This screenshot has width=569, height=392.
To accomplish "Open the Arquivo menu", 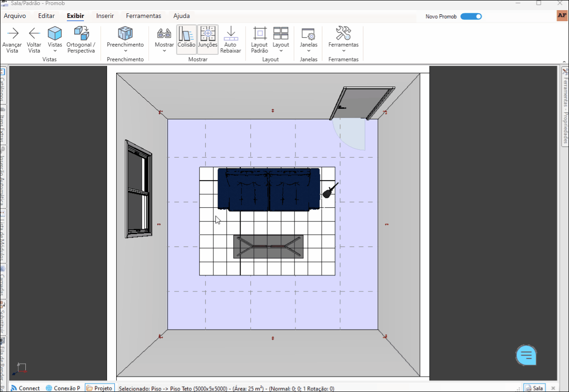I will [15, 16].
